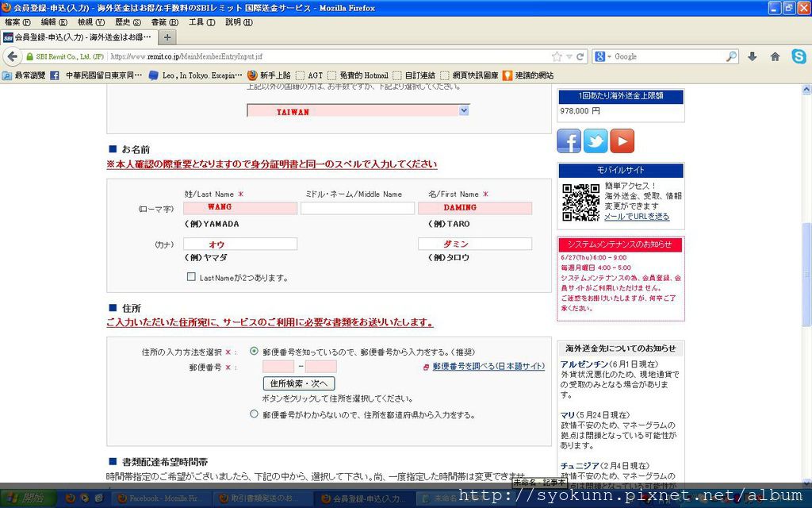Reload the page with the refresh icon

580,56
